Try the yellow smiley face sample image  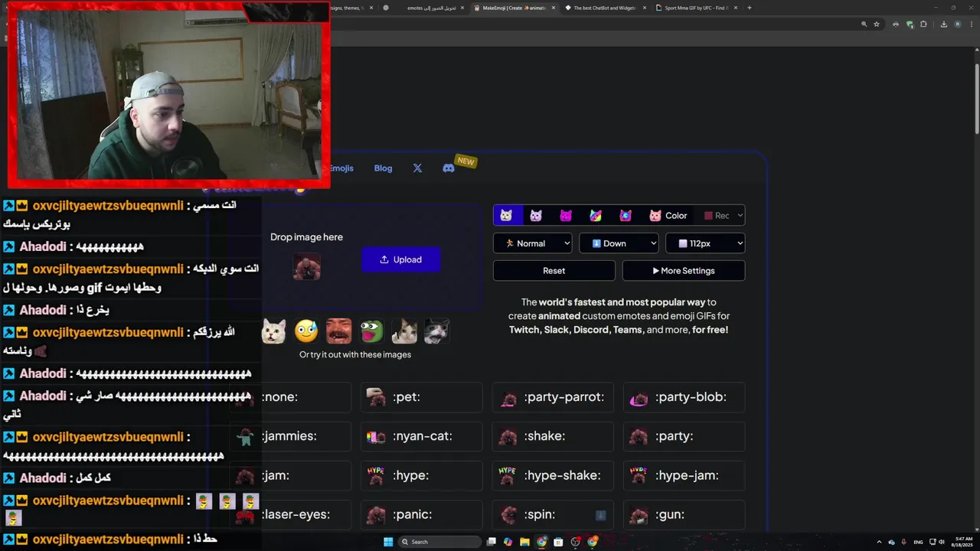click(306, 331)
